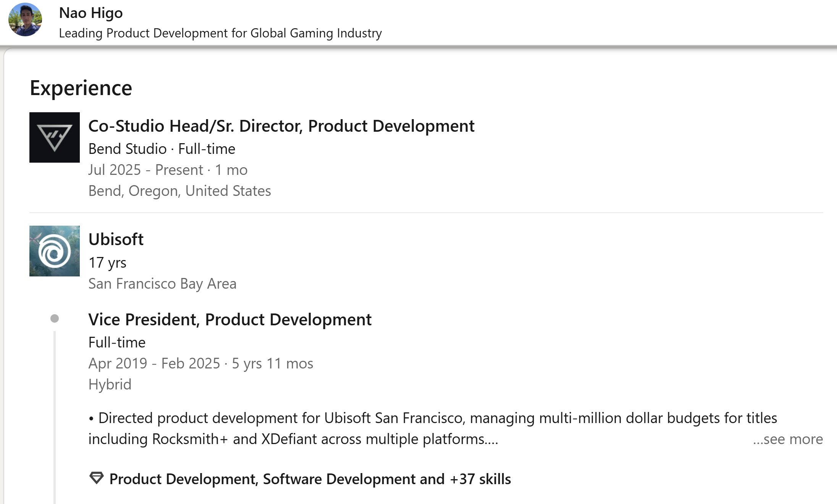Image resolution: width=837 pixels, height=504 pixels.
Task: Click the Ubisoft company name
Action: (x=116, y=239)
